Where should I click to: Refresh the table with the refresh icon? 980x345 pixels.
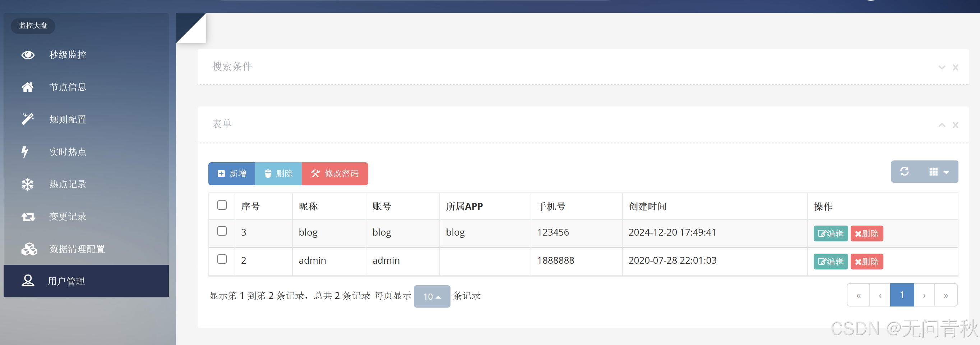[905, 172]
